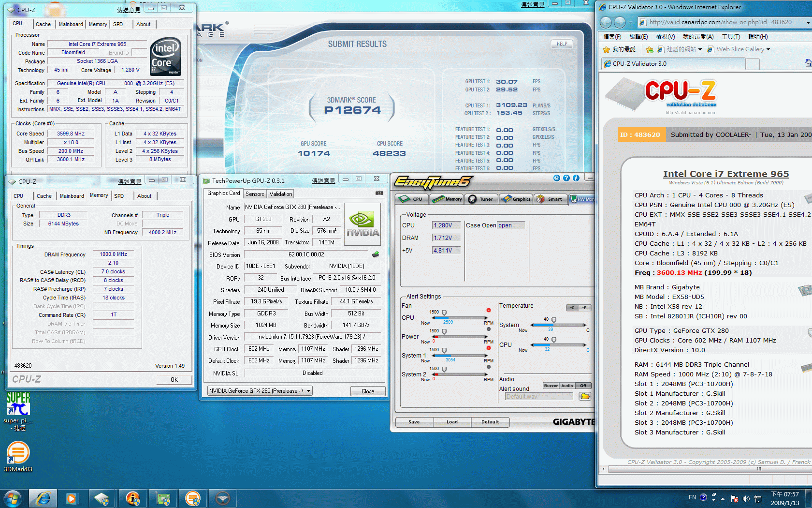Click the Internet Explorer forward button
Screen dimensions: 812x508
click(x=620, y=22)
